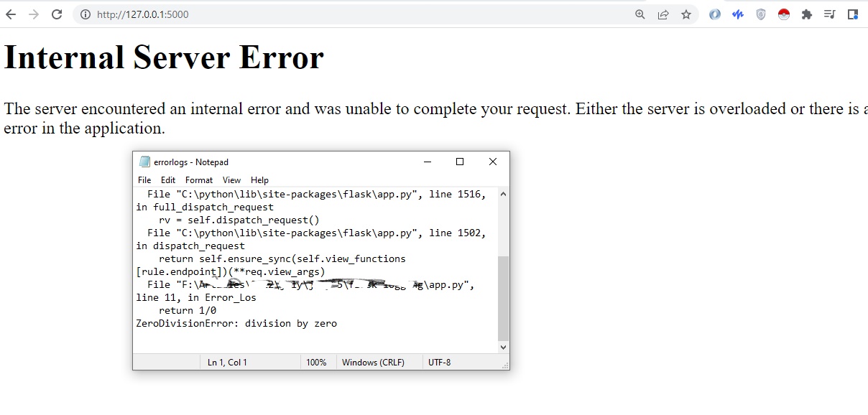Click the UTF-8 encoding status indicator
This screenshot has height=415, width=868.
click(x=439, y=362)
